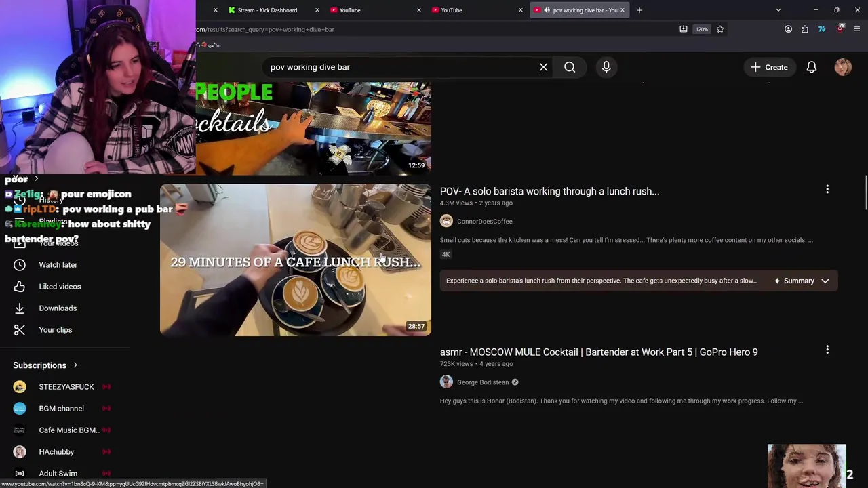Viewport: 868px width, 488px height.
Task: Close the 'pov working dive bar' tab
Action: [622, 10]
